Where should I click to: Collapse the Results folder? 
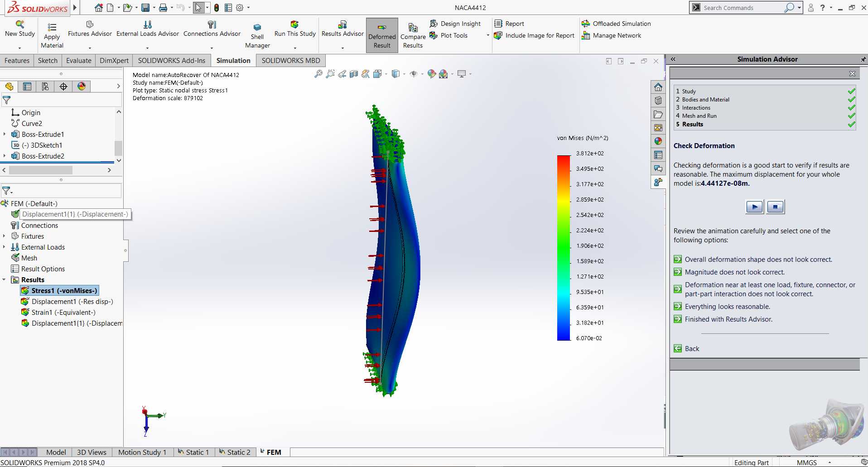(x=4, y=279)
